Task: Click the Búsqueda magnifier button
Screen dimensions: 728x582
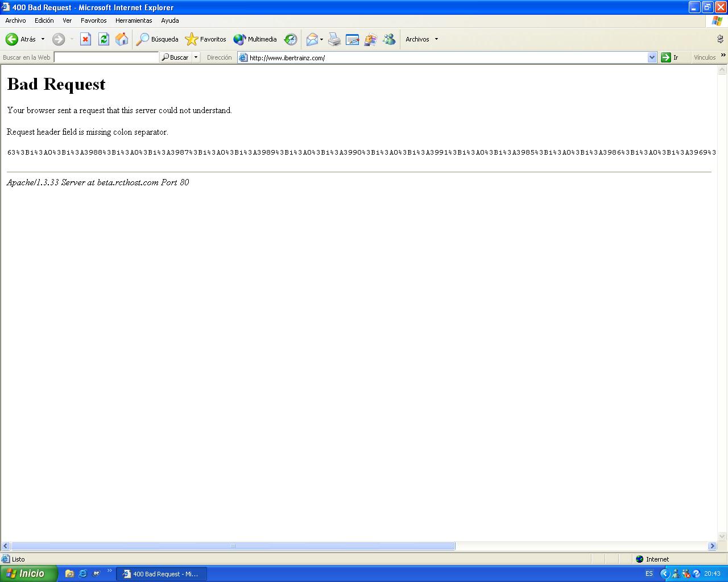Action: click(x=158, y=39)
